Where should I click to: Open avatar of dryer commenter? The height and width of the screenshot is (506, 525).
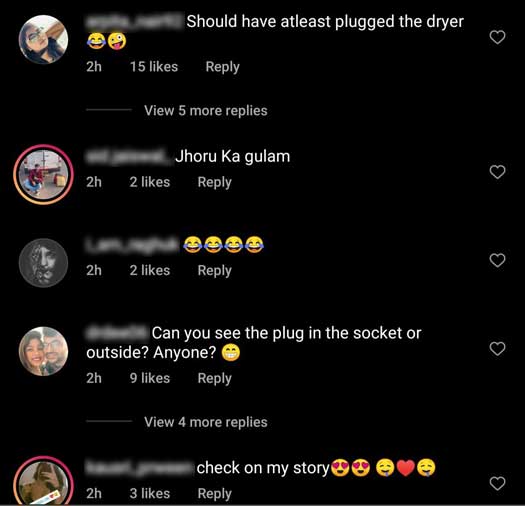click(x=43, y=39)
